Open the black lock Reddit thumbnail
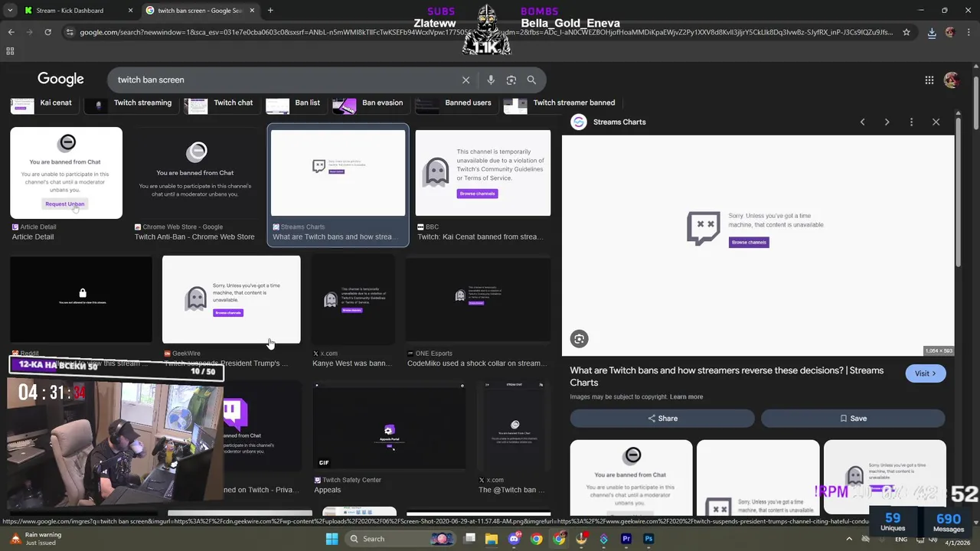This screenshot has height=551, width=980. pos(81,299)
